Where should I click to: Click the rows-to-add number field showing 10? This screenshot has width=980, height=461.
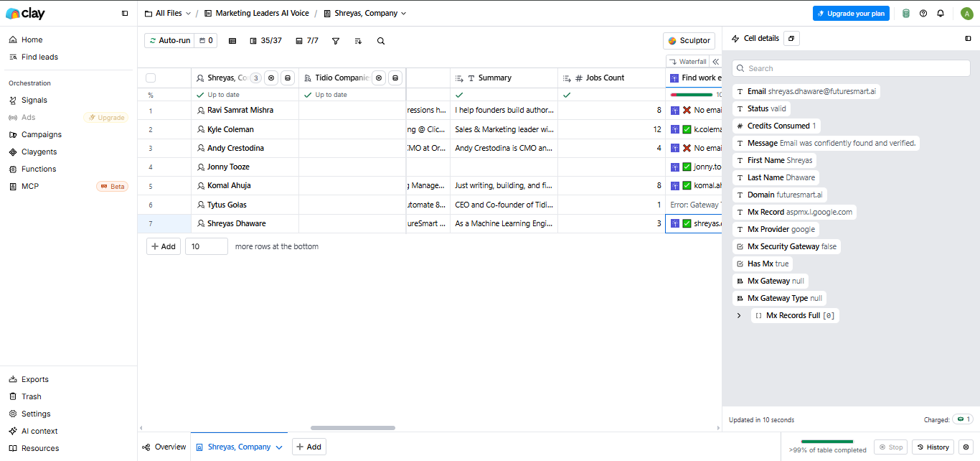207,246
